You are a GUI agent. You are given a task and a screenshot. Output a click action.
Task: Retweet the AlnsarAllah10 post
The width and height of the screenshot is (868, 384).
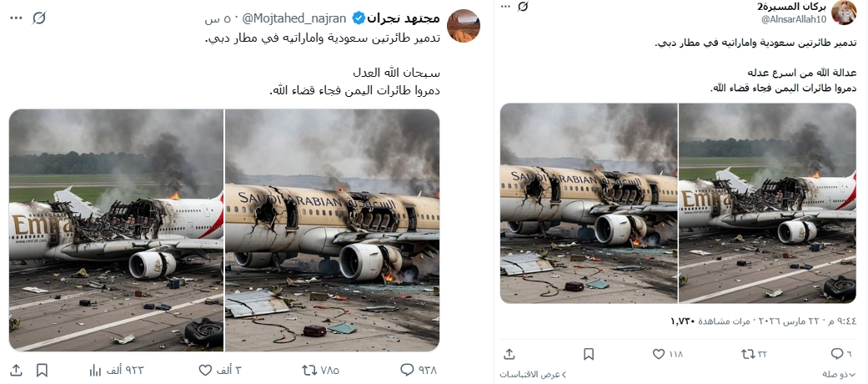coord(749,353)
